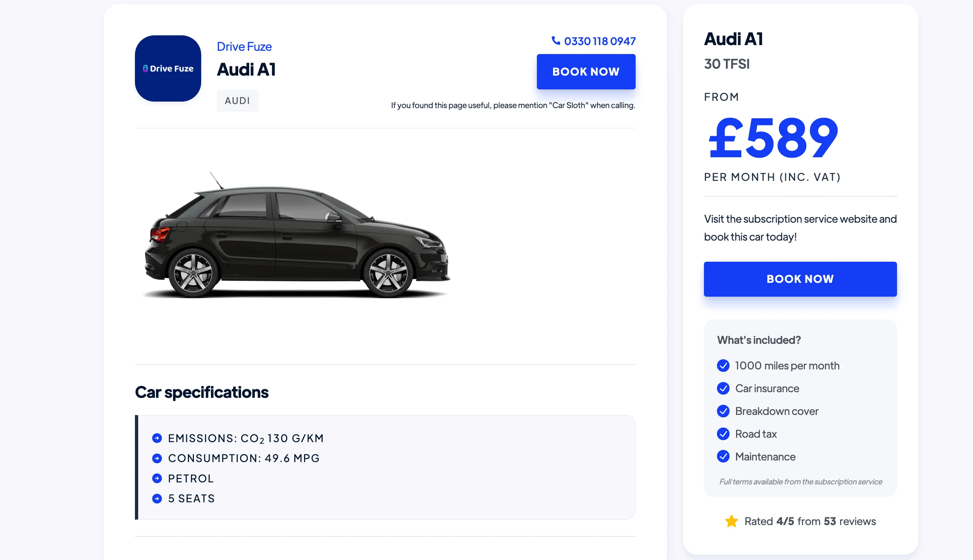This screenshot has height=560, width=973.
Task: Click the checkmark beside Car insurance
Action: click(723, 389)
